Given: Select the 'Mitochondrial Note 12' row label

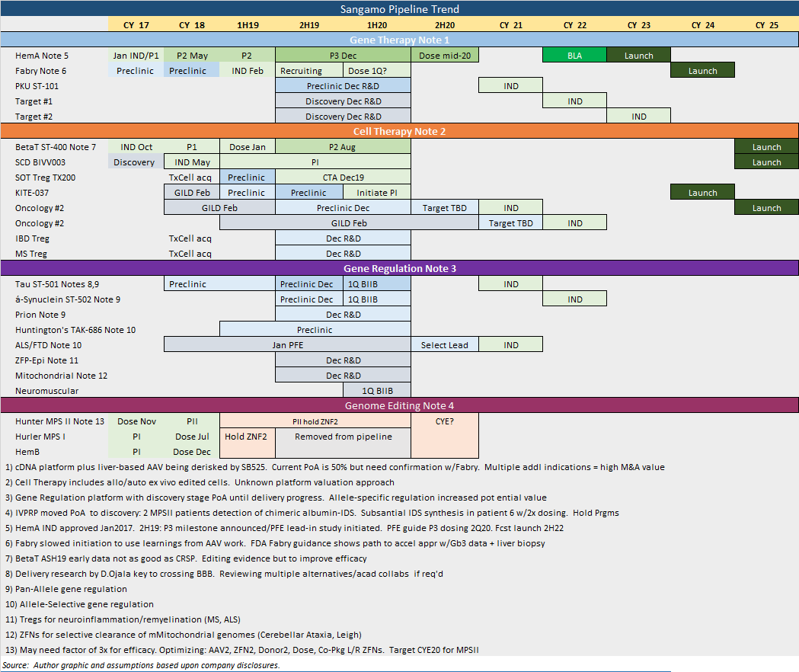Looking at the screenshot, I should pyautogui.click(x=61, y=376).
